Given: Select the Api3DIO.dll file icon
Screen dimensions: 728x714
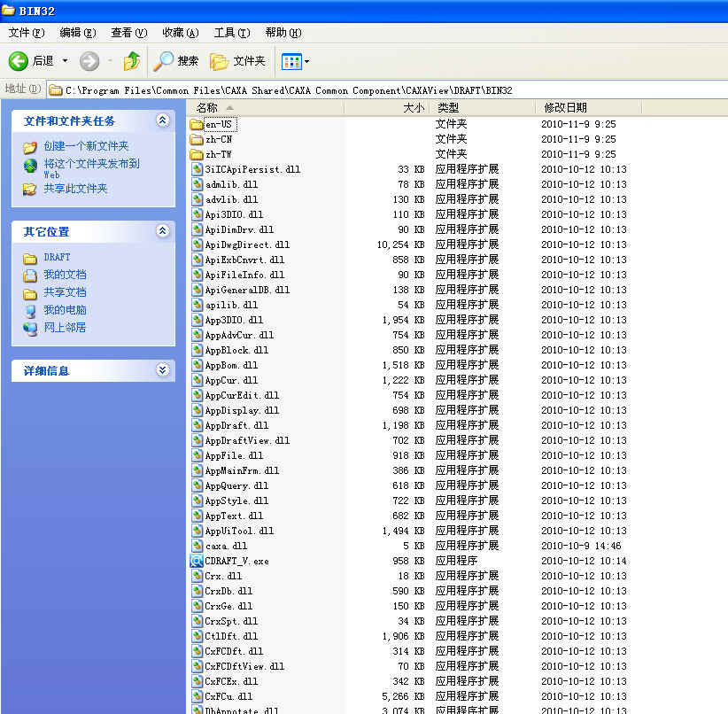Looking at the screenshot, I should tap(197, 214).
